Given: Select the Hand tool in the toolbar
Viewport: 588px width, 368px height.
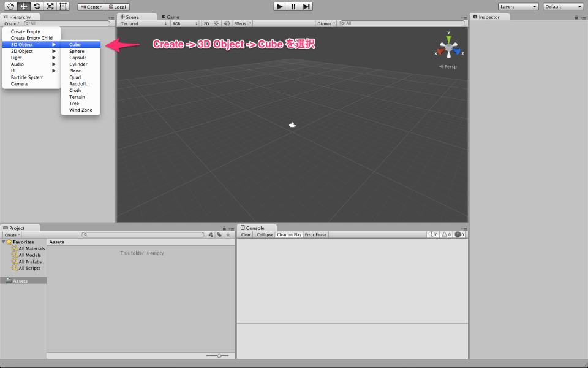Looking at the screenshot, I should pyautogui.click(x=10, y=6).
